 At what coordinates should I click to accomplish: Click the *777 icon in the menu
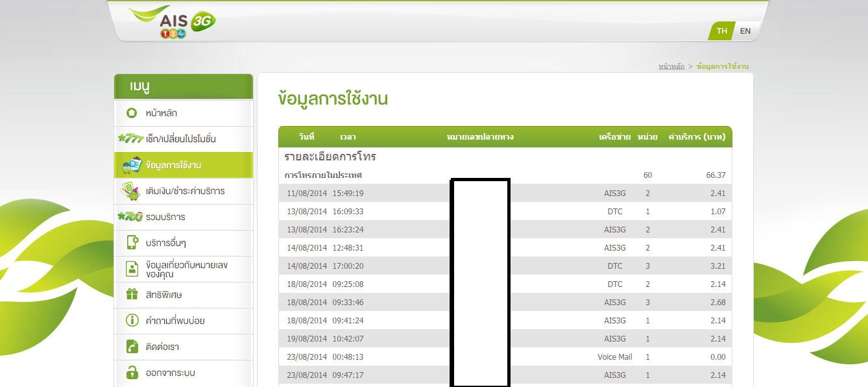(x=130, y=139)
